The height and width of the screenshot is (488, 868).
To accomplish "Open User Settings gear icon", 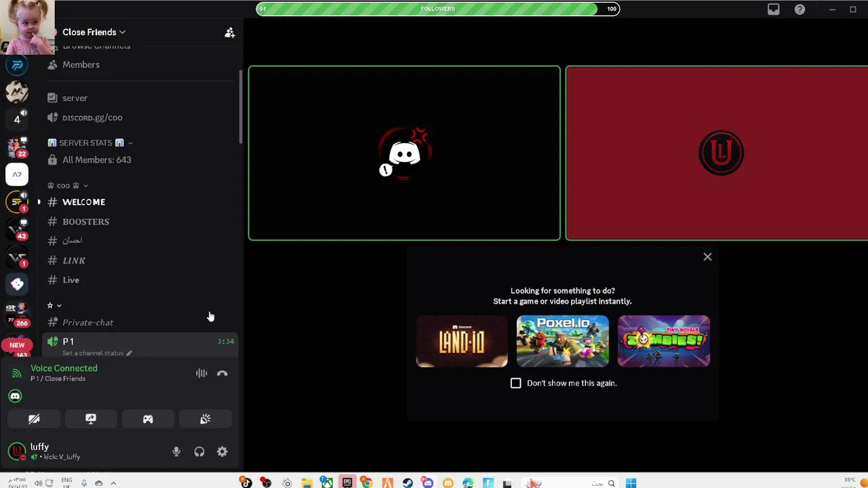I will [222, 451].
